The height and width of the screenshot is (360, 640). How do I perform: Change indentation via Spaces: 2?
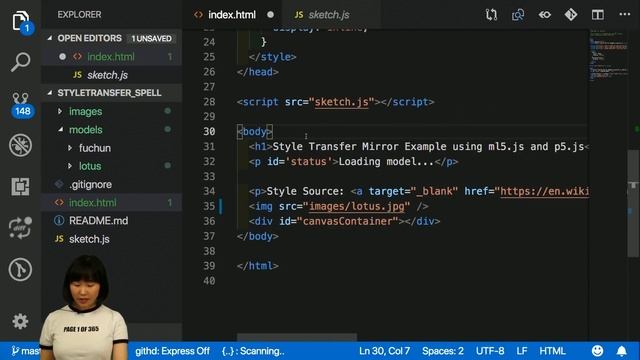click(x=443, y=351)
